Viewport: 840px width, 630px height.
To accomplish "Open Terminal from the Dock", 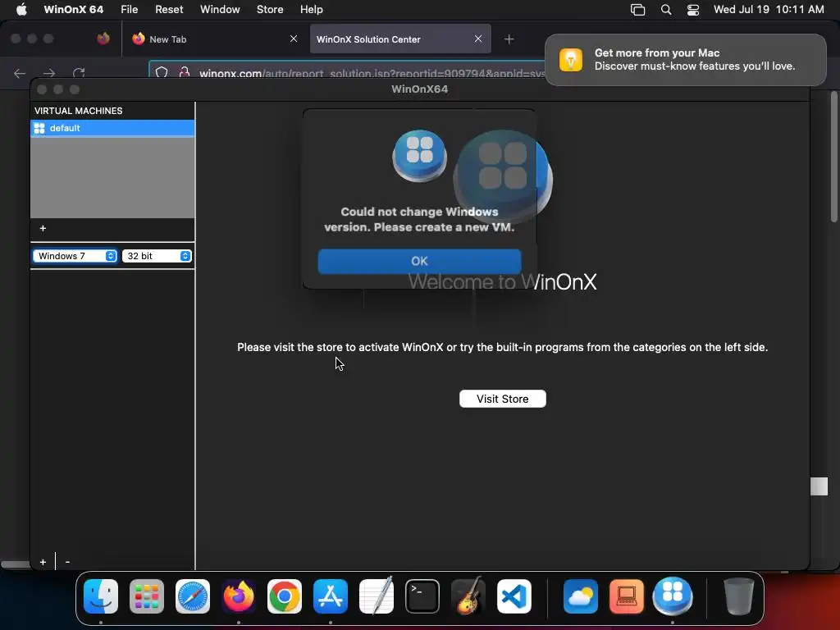I will click(x=422, y=596).
